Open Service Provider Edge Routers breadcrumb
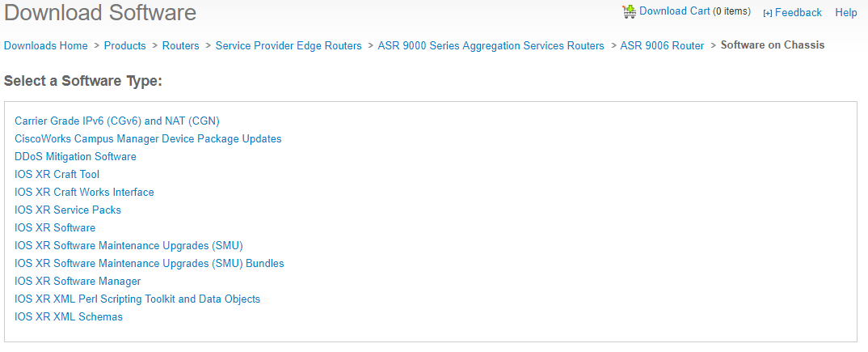Image resolution: width=868 pixels, height=352 pixels. click(289, 46)
